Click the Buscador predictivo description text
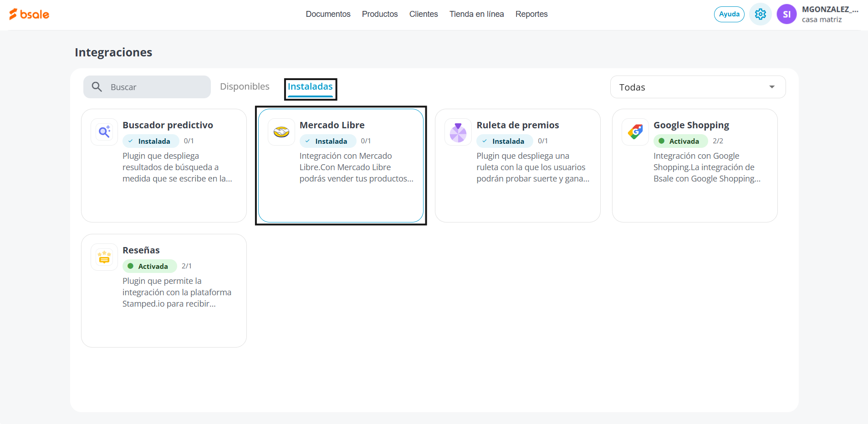The width and height of the screenshot is (868, 424). pos(177,167)
